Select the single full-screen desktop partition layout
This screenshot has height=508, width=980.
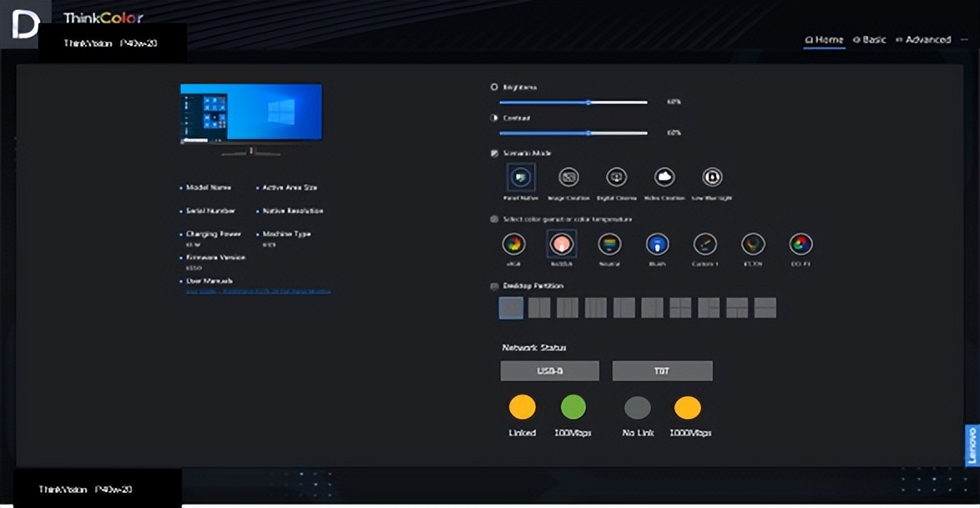click(511, 308)
